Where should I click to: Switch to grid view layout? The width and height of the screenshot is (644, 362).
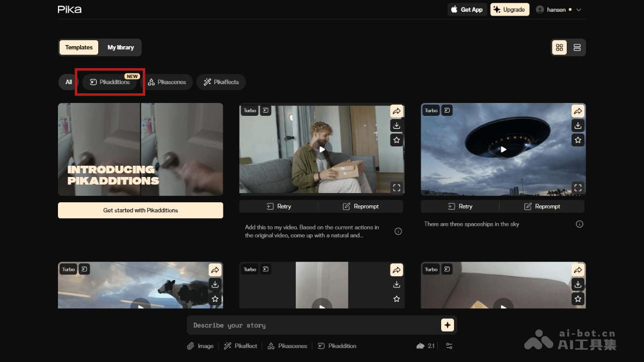(x=559, y=48)
